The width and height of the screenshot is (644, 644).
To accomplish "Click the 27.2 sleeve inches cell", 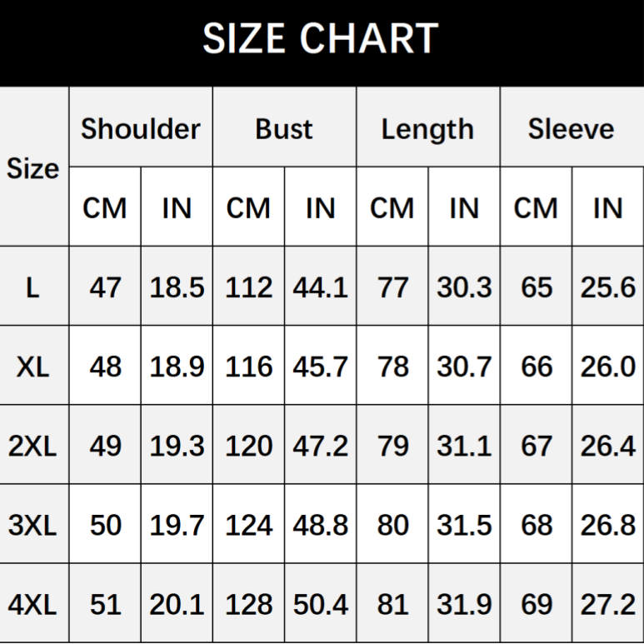I will [x=608, y=605].
